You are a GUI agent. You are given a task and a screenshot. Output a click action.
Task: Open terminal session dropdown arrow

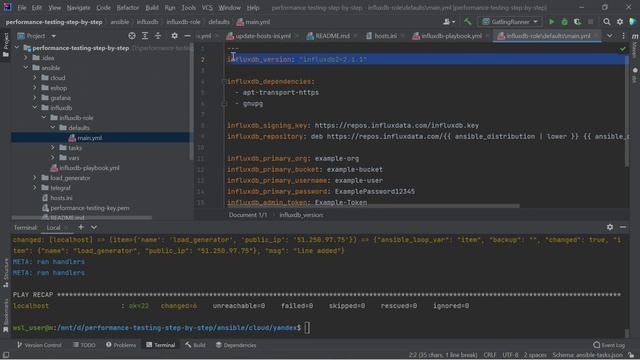(94, 227)
